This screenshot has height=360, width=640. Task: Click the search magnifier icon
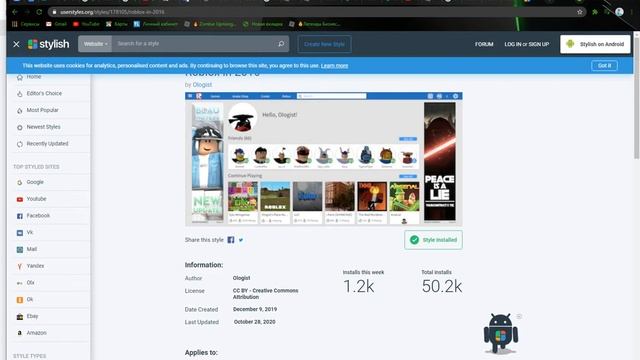coord(281,44)
